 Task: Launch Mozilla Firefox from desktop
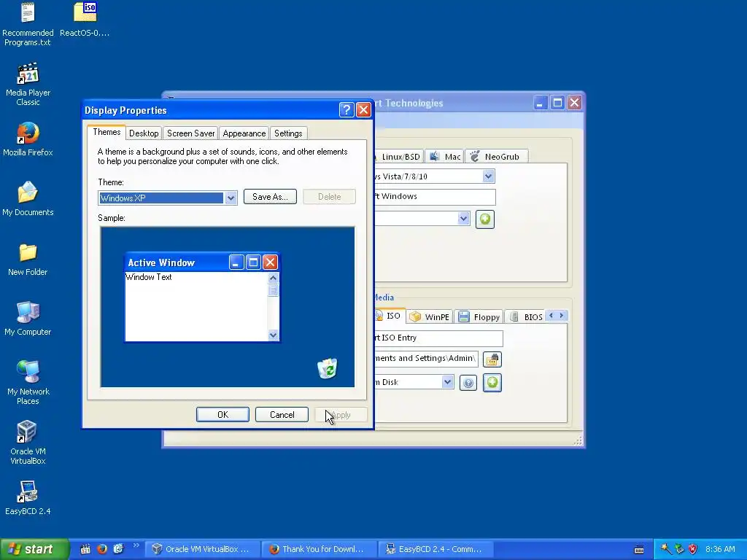[x=28, y=139]
